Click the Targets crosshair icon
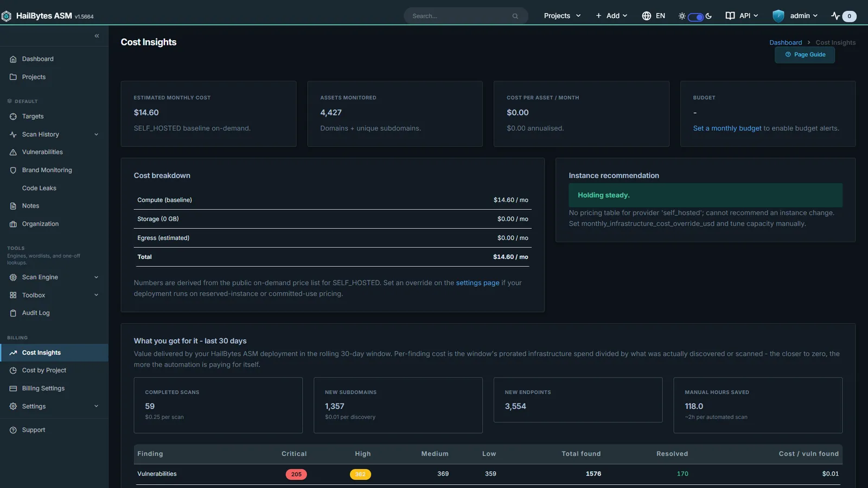This screenshot has width=868, height=488. coord(13,117)
